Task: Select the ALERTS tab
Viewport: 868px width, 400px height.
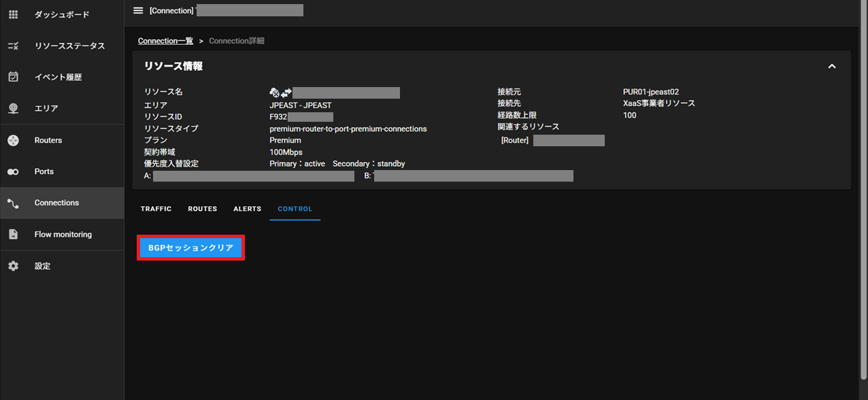Action: coord(247,209)
